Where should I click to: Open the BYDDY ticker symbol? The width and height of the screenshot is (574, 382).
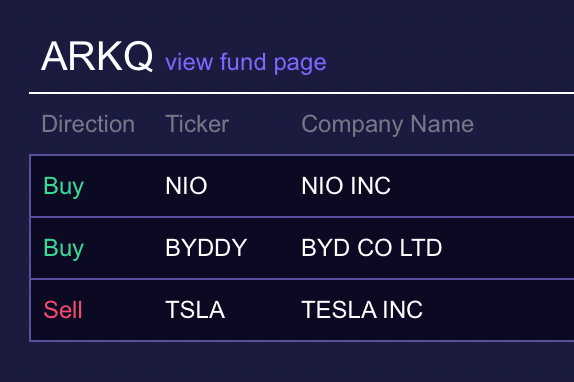(206, 248)
